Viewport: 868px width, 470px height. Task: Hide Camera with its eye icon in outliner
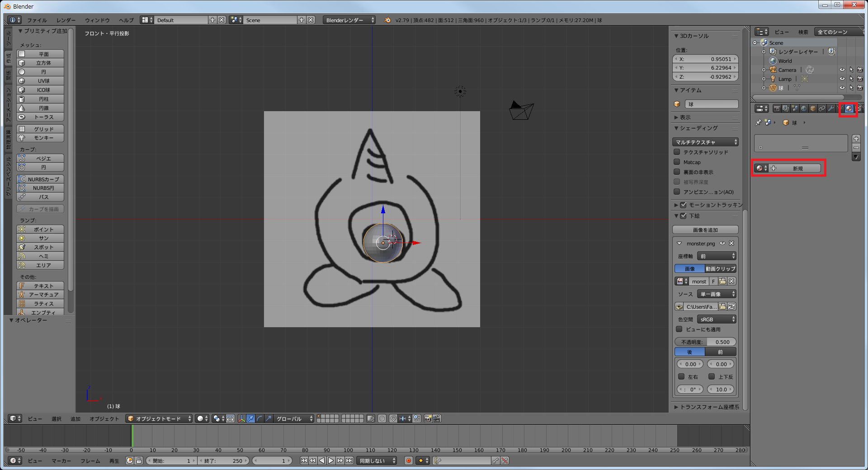[842, 70]
